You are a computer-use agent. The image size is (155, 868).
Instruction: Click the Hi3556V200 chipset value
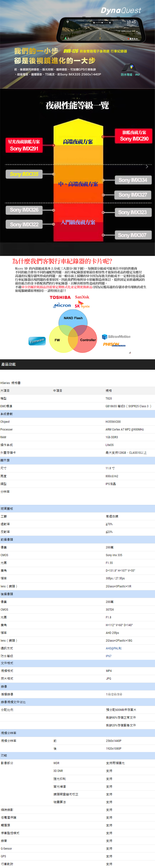pyautogui.click(x=113, y=422)
